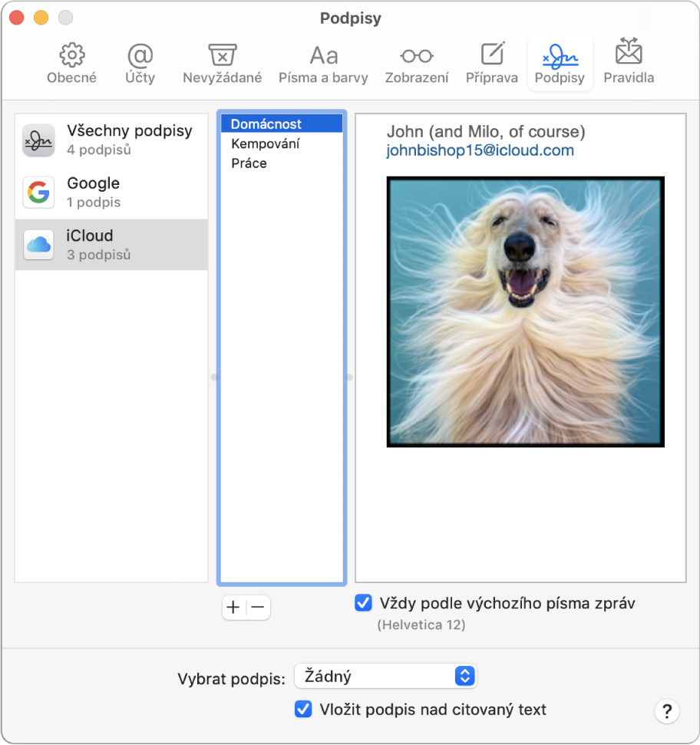Select the Podpisy signatures tab
The height and width of the screenshot is (745, 700).
point(560,64)
